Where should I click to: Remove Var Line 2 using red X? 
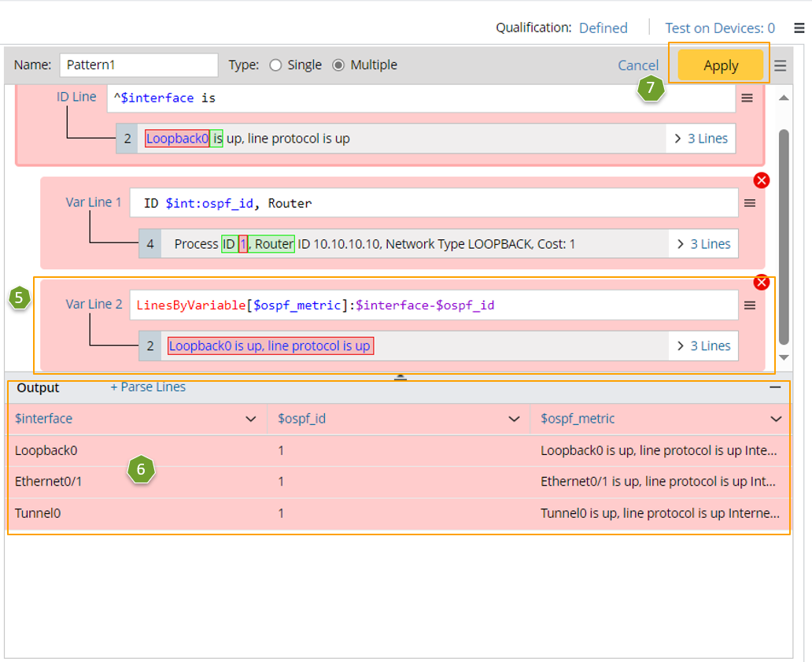761,283
